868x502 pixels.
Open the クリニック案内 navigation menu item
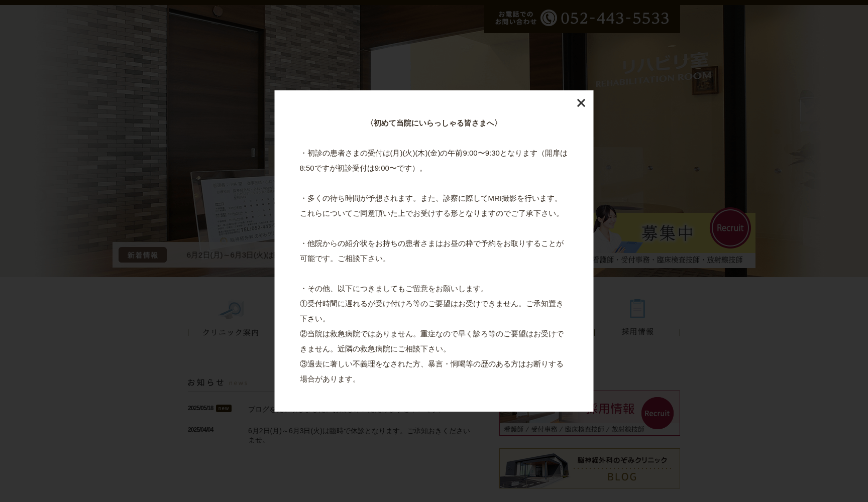tap(231, 332)
